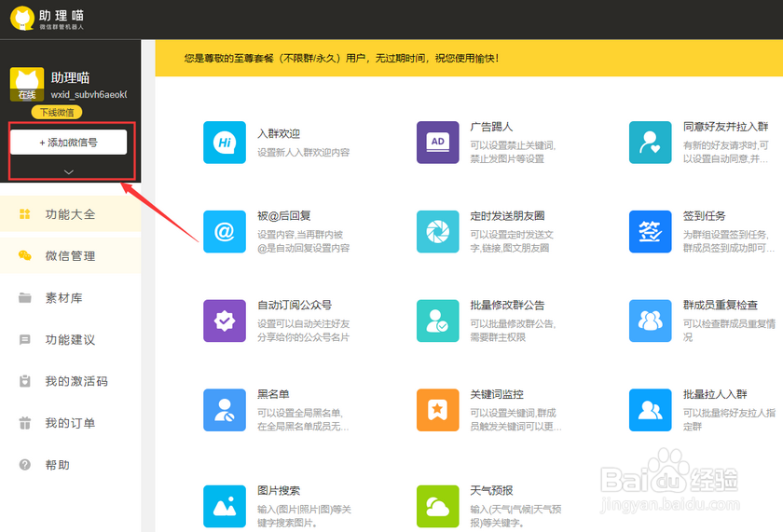Open the 批量修改群公告 icon
The image size is (783, 532).
point(437,321)
